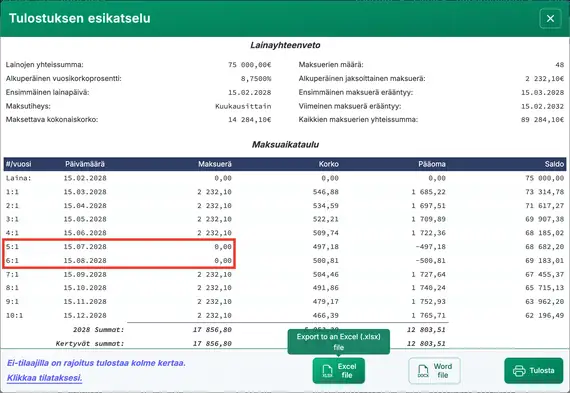Screen dimensions: 570x393
Task: Click row 2:1 date 15.04.2028
Action: (x=85, y=206)
